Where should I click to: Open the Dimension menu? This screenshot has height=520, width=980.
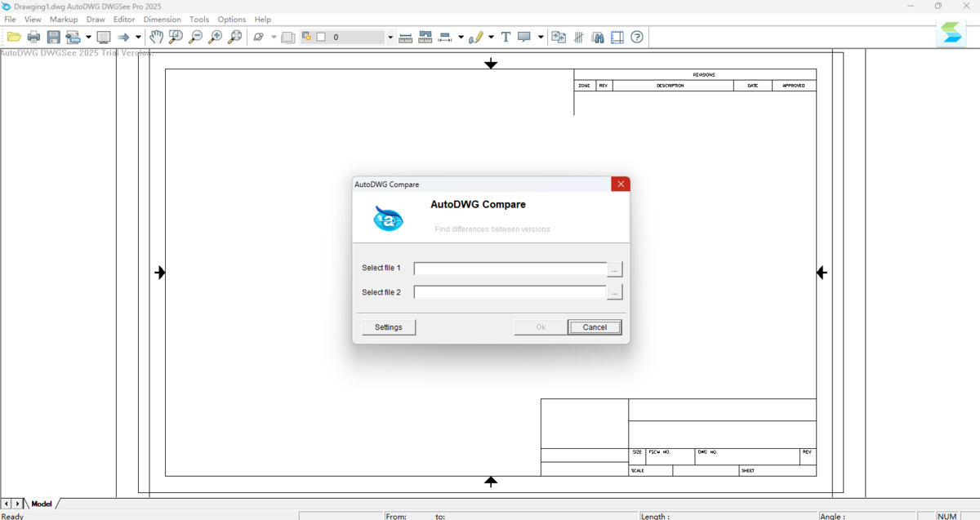162,19
